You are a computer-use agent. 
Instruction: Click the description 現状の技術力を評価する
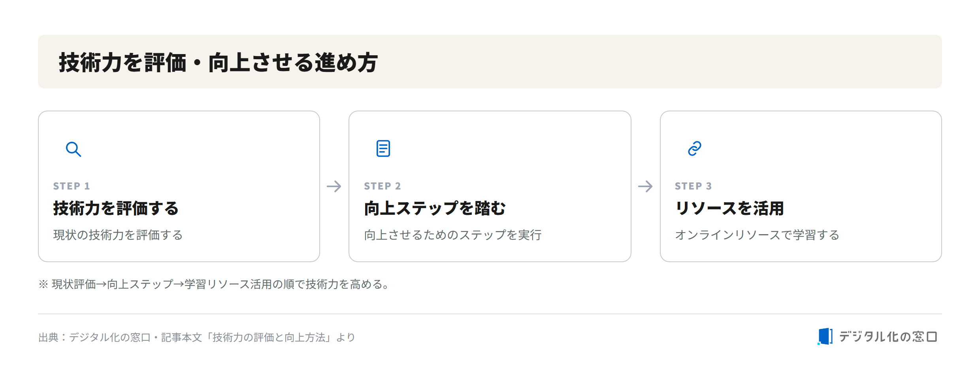click(118, 235)
